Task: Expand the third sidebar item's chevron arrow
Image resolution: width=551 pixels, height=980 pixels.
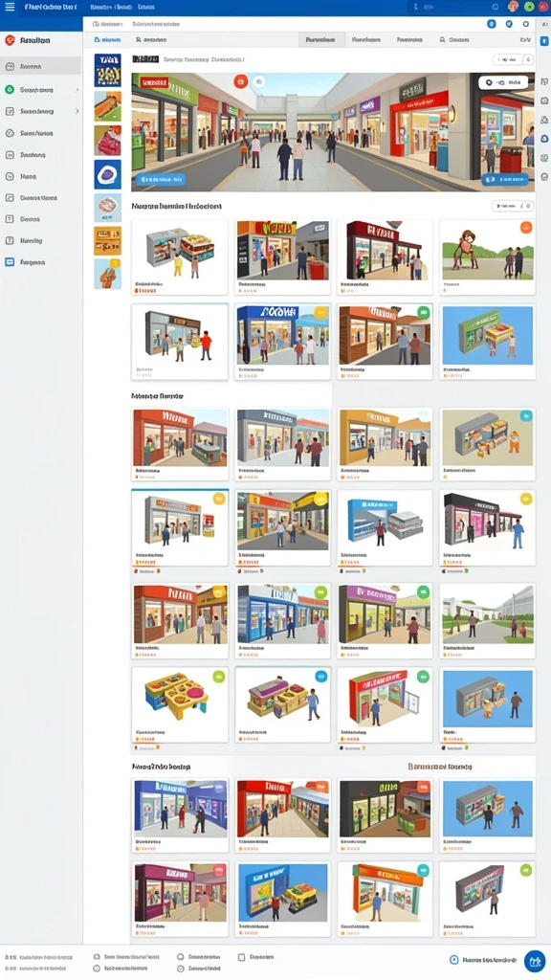Action: 77,111
